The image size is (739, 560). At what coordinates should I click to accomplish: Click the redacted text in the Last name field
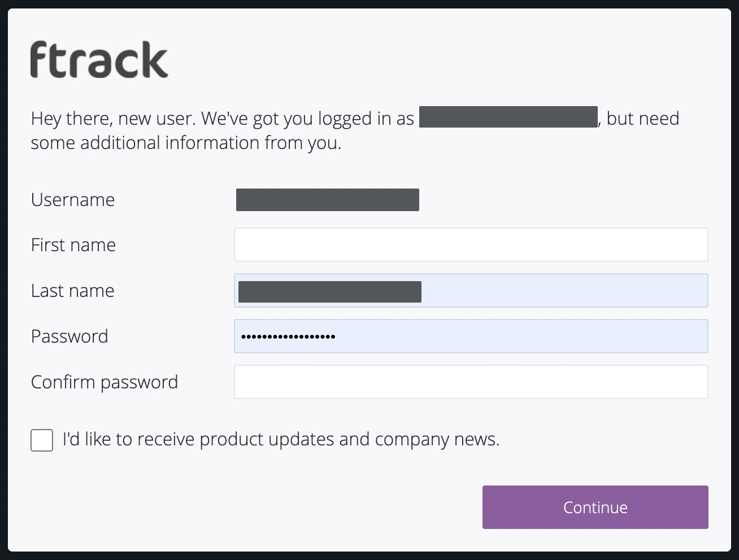point(329,292)
